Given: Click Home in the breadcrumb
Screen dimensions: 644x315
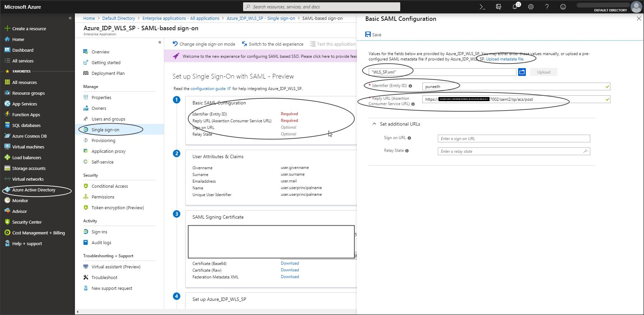Looking at the screenshot, I should tap(89, 18).
